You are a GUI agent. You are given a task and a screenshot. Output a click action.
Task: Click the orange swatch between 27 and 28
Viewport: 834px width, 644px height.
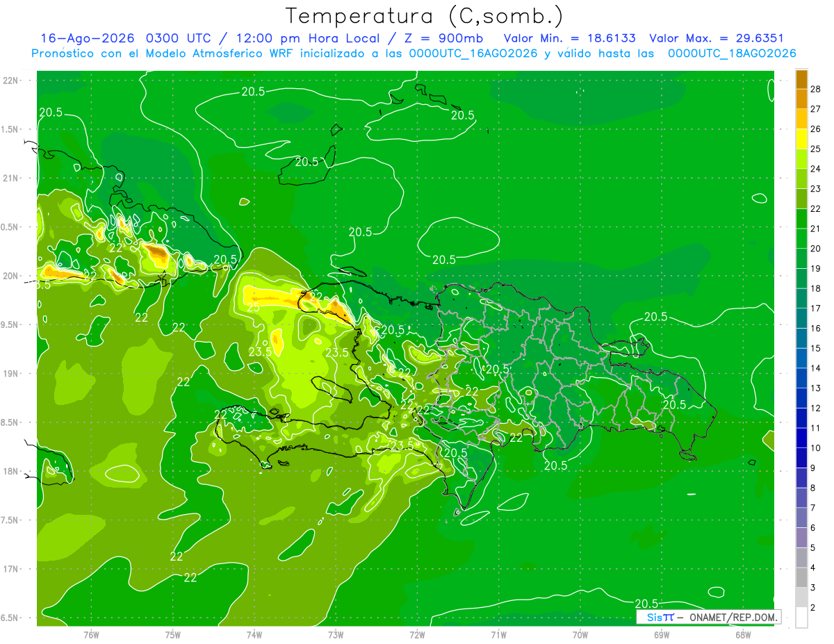coord(801,99)
